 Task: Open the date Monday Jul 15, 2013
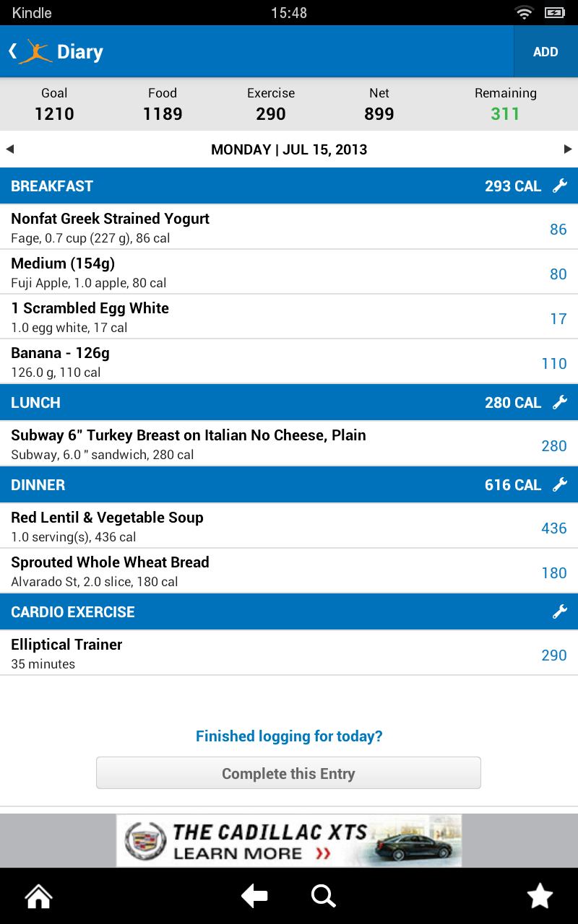(289, 149)
